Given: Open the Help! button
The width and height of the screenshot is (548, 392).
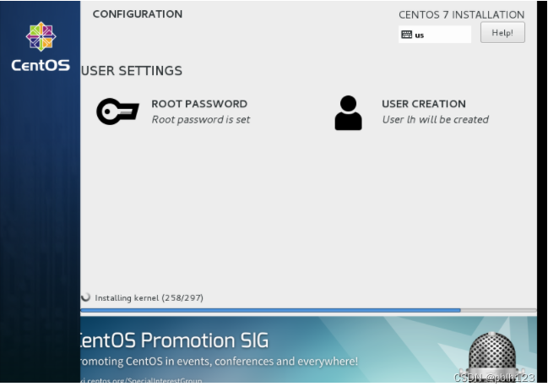Looking at the screenshot, I should click(502, 32).
